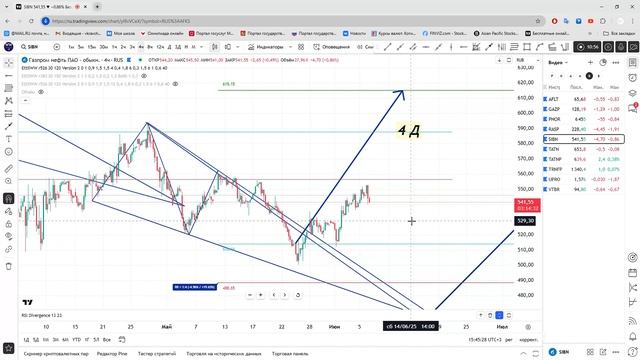640x360 pixels.
Task: Click the chart zoom out minus button
Action: (x=250, y=295)
